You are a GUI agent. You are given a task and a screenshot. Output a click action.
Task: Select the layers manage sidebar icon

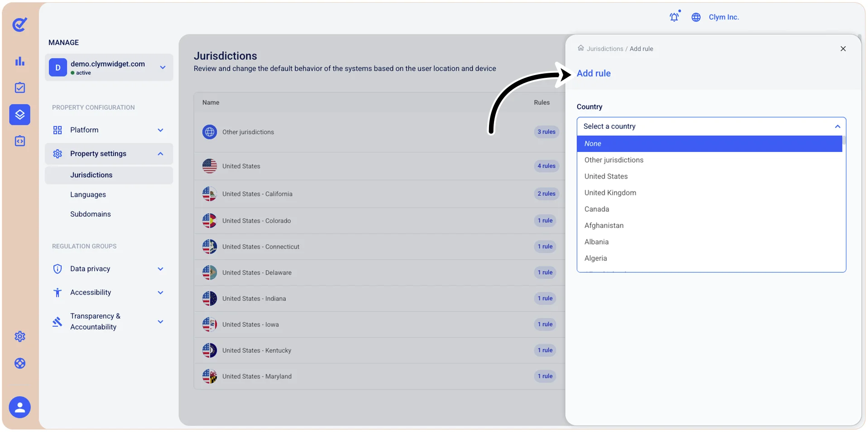tap(19, 114)
